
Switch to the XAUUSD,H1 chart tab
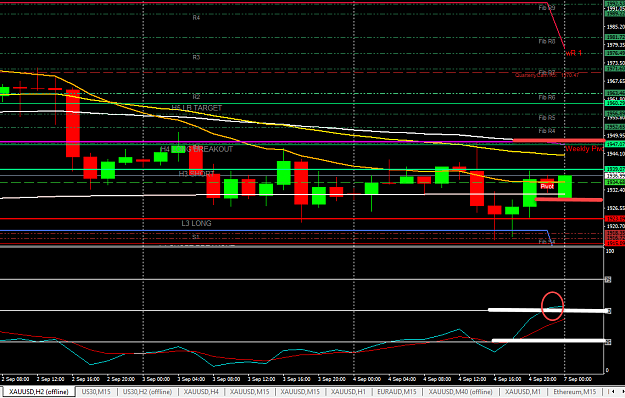coord(348,392)
